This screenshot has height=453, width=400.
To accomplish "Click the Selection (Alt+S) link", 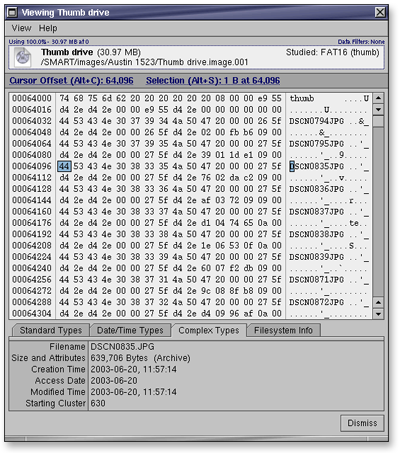I will pos(213,81).
